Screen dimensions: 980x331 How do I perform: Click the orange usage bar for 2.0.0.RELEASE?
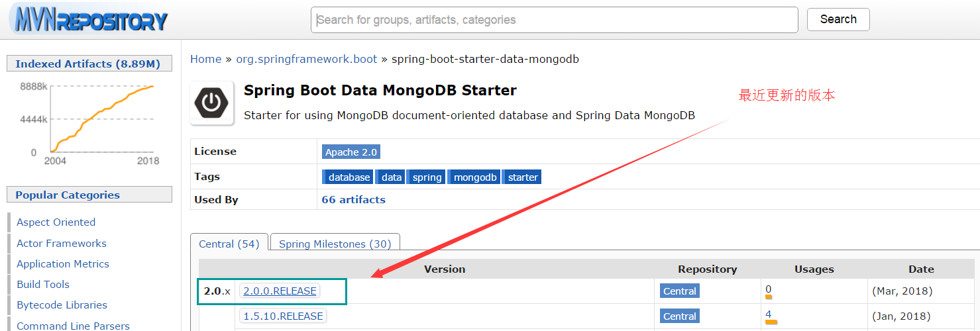[769, 297]
